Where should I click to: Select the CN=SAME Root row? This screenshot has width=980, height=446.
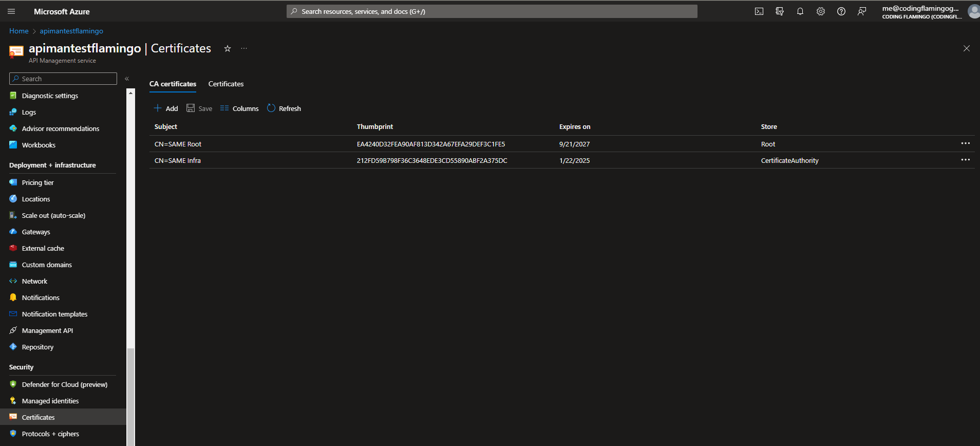tap(562, 144)
